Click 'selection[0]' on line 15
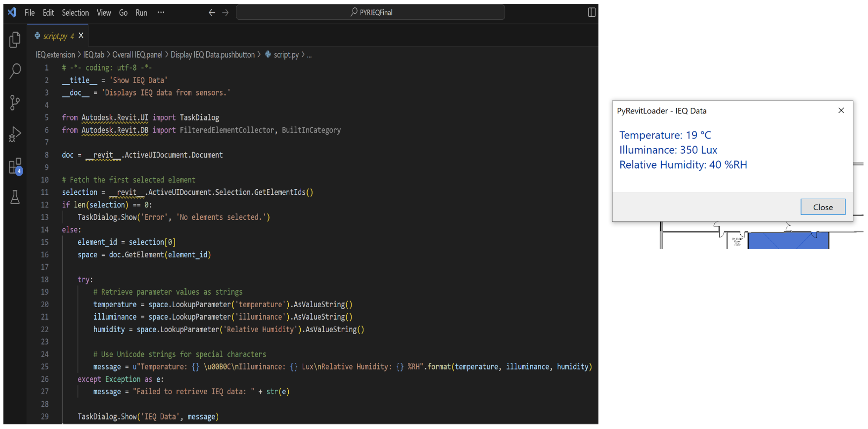Viewport: 868px width, 429px height. (x=152, y=242)
